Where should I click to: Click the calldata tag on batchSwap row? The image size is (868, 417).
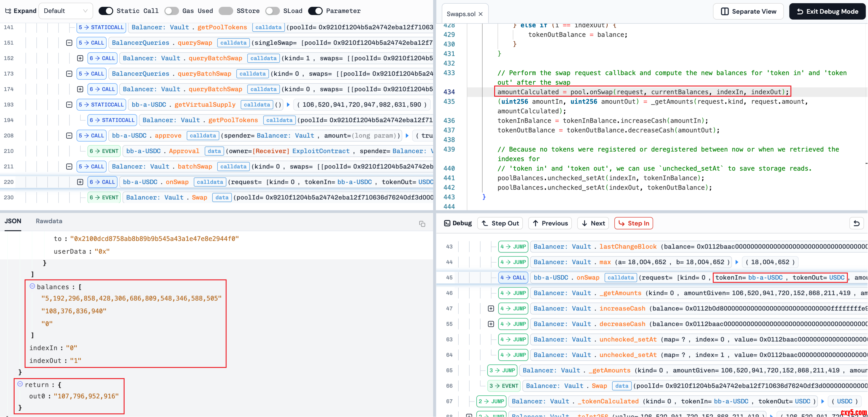click(234, 167)
